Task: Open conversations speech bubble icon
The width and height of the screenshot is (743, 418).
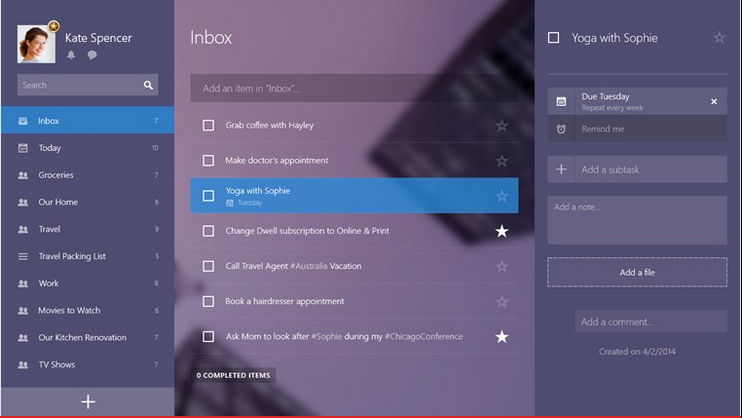Action: coord(92,55)
